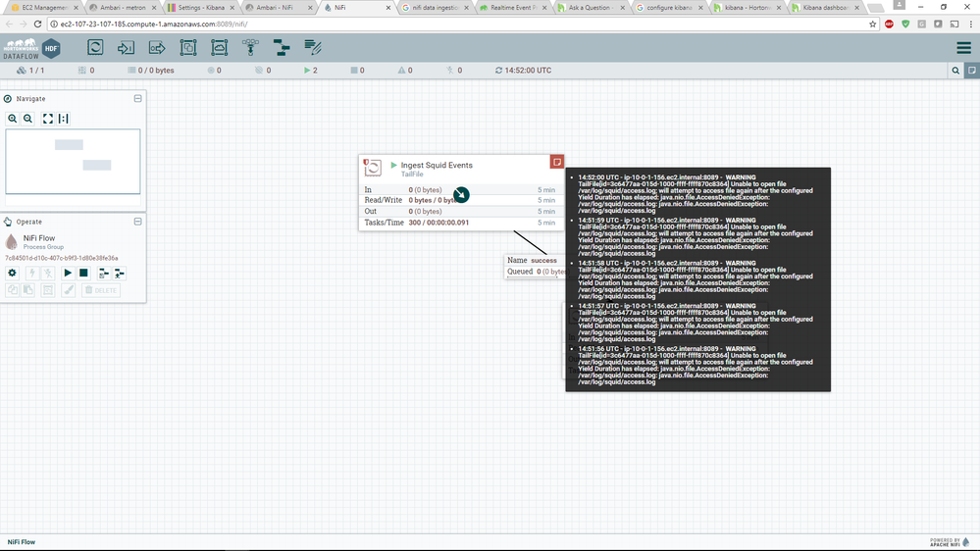Screen dimensions: 980x551
Task: Open the Operate configuration gear
Action: (x=12, y=273)
